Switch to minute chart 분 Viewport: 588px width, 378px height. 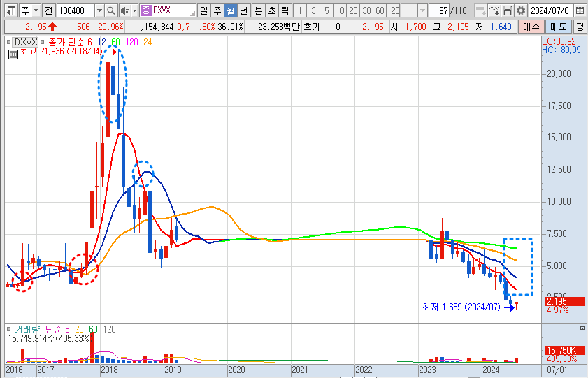(259, 10)
